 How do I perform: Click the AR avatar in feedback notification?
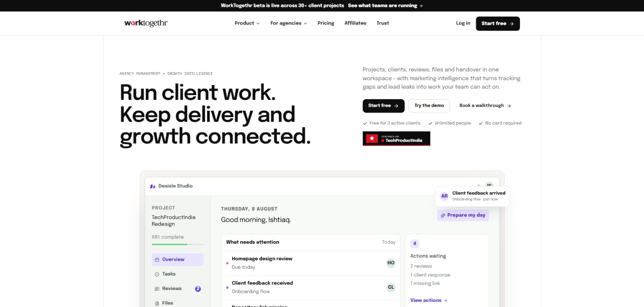444,196
